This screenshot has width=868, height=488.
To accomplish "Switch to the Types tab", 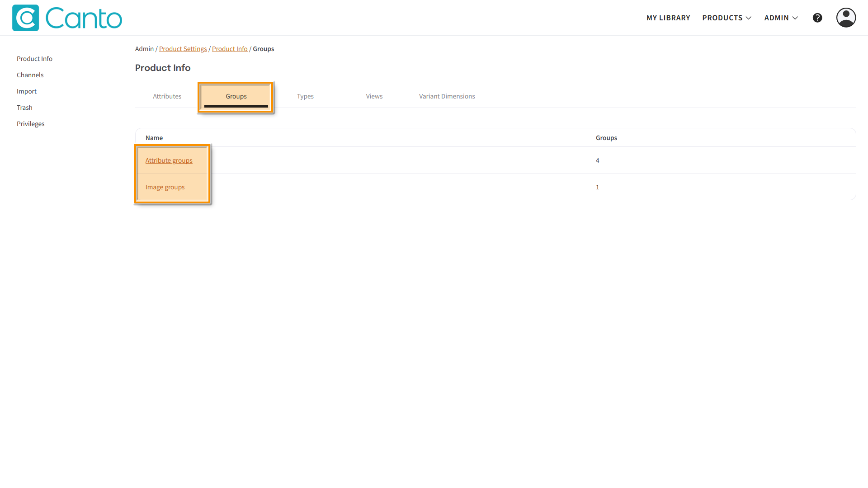I will tap(305, 96).
